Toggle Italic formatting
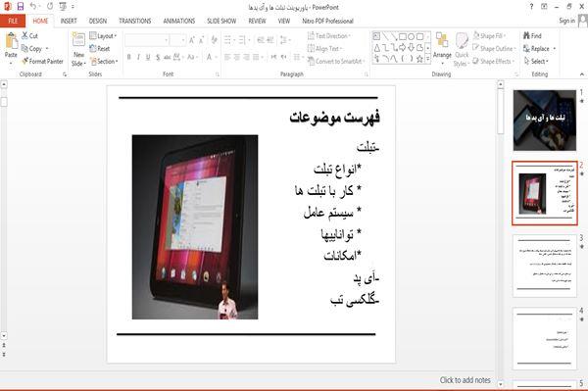The height and width of the screenshot is (391, 588). 138,57
